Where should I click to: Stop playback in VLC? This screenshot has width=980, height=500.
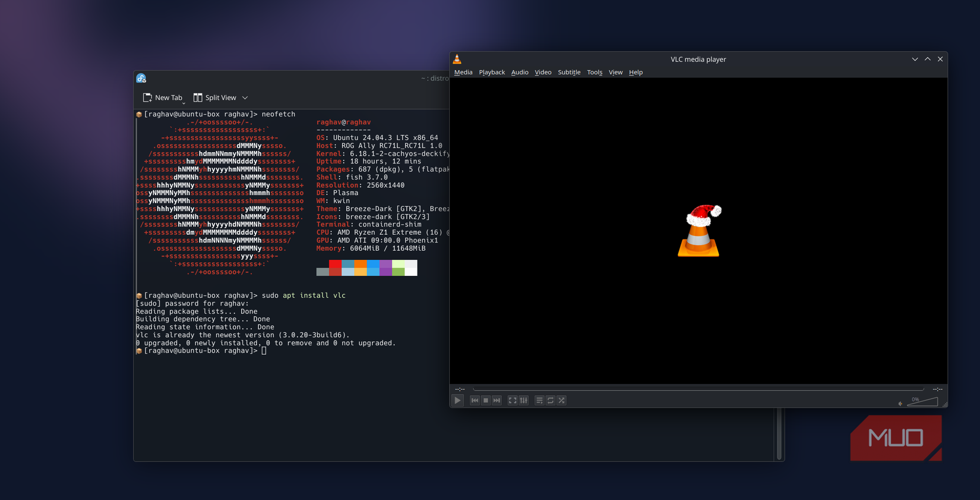pos(486,400)
